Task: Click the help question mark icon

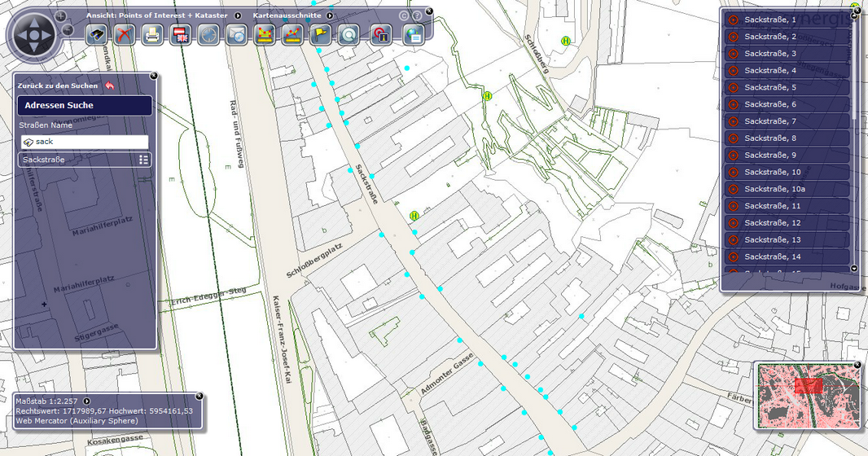Action: click(417, 15)
